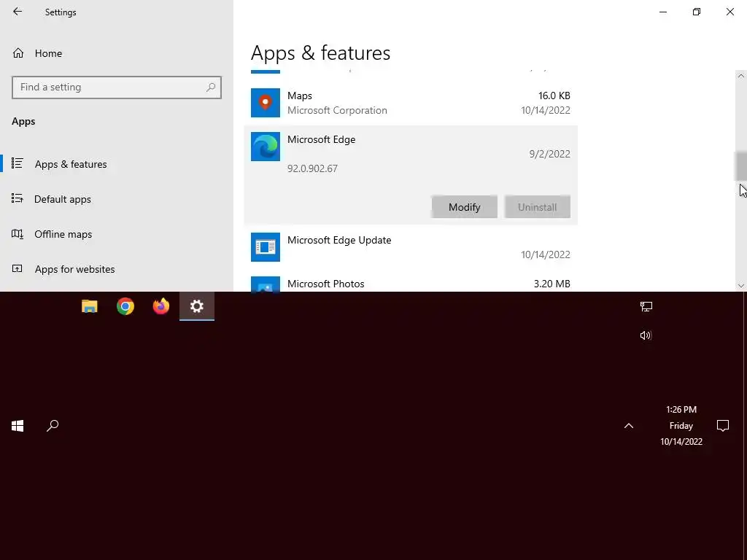Image resolution: width=747 pixels, height=560 pixels.
Task: Go back using the Settings back arrow
Action: tap(18, 12)
